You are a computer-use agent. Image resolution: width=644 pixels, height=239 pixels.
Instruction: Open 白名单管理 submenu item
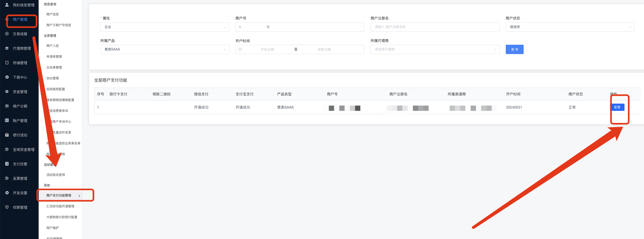(x=54, y=67)
